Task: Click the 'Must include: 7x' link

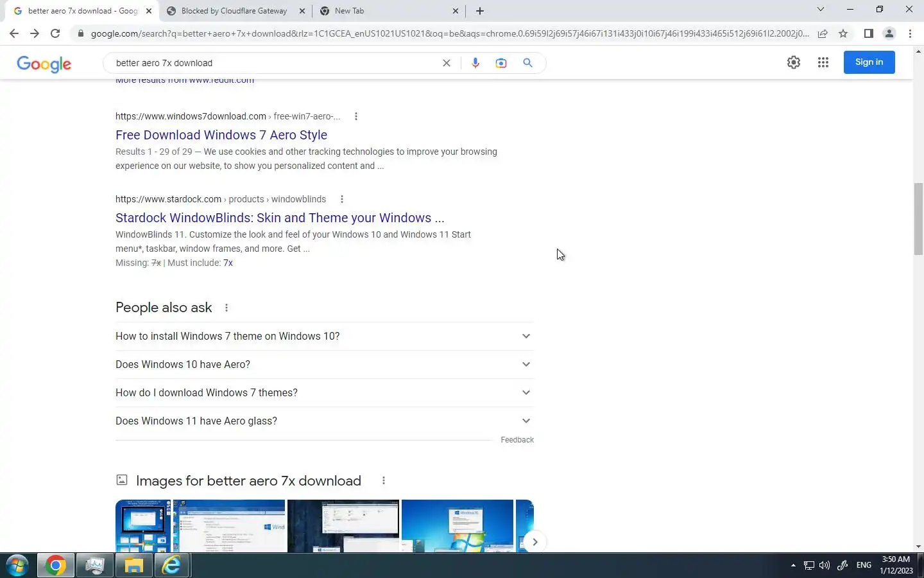Action: pos(228,263)
